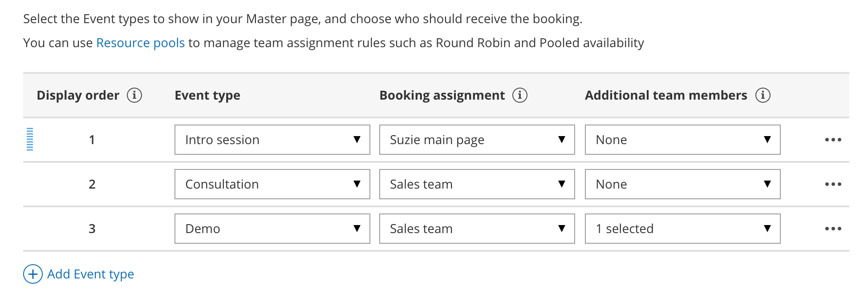Expand Sales team dropdown in Consultation row
Viewport: 868px width, 306px height.
coord(477,184)
